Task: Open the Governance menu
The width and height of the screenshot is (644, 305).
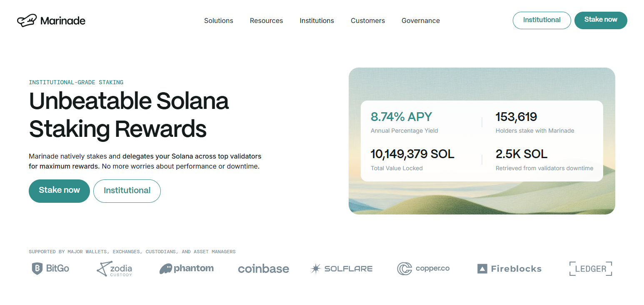Action: [420, 20]
